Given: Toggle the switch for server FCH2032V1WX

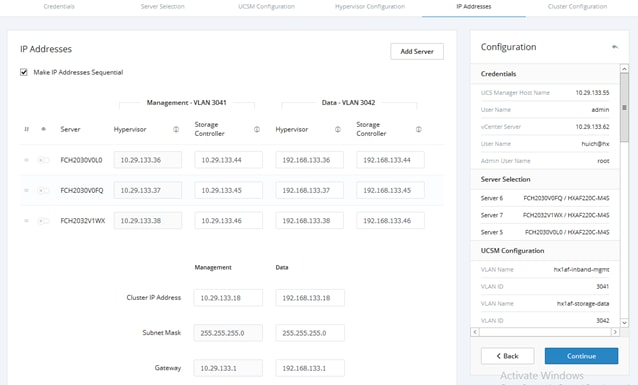Looking at the screenshot, I should coord(43,221).
